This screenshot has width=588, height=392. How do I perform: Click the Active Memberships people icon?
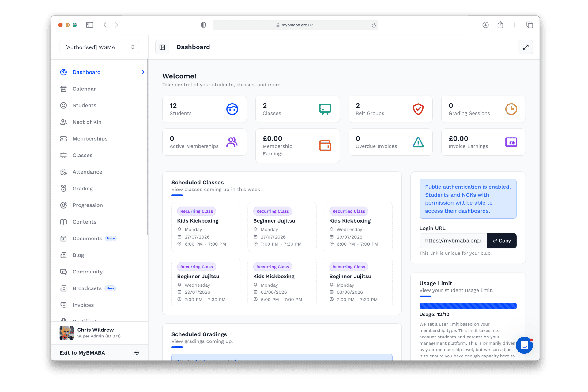(232, 142)
